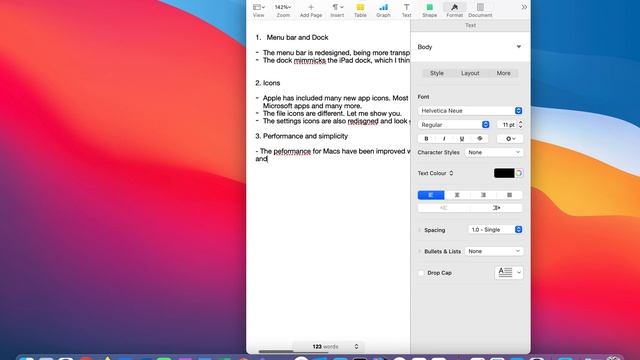Open the Character Styles None dropdown

pos(493,152)
